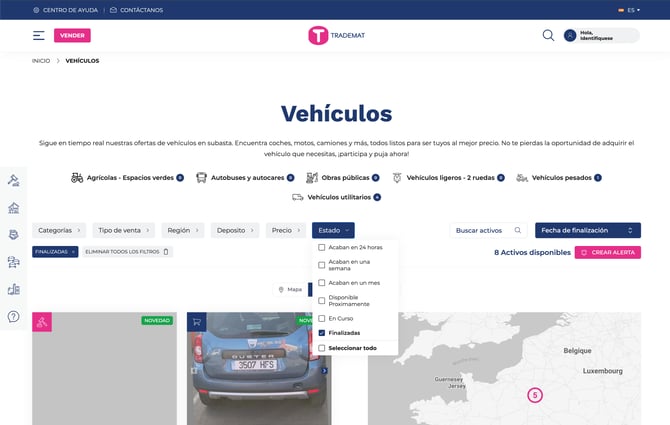Collapse the Estado dropdown
This screenshot has width=670, height=425.
pyautogui.click(x=333, y=230)
